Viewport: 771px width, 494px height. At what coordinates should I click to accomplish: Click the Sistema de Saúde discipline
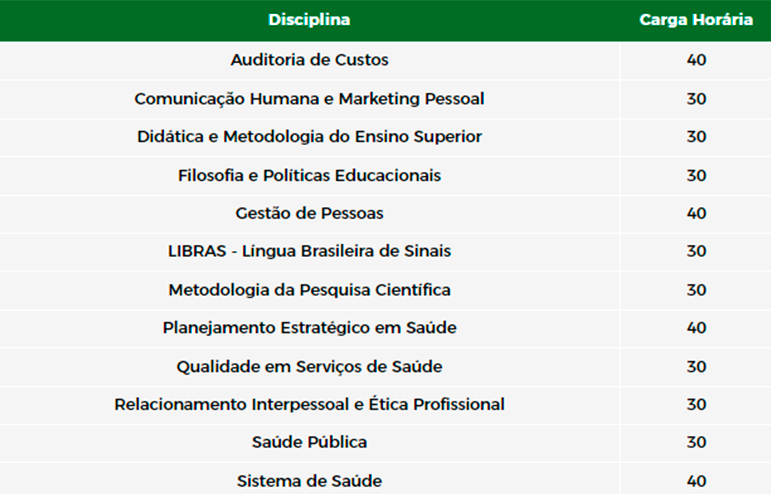tap(309, 481)
